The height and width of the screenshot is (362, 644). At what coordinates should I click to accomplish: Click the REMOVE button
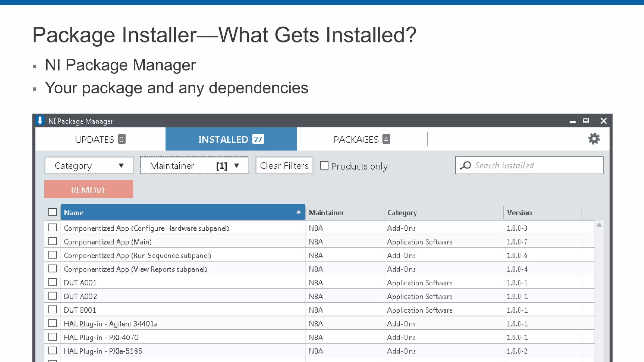[89, 189]
